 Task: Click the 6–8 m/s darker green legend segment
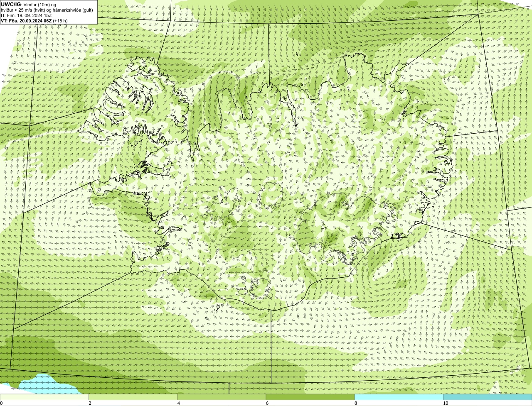tap(310, 397)
